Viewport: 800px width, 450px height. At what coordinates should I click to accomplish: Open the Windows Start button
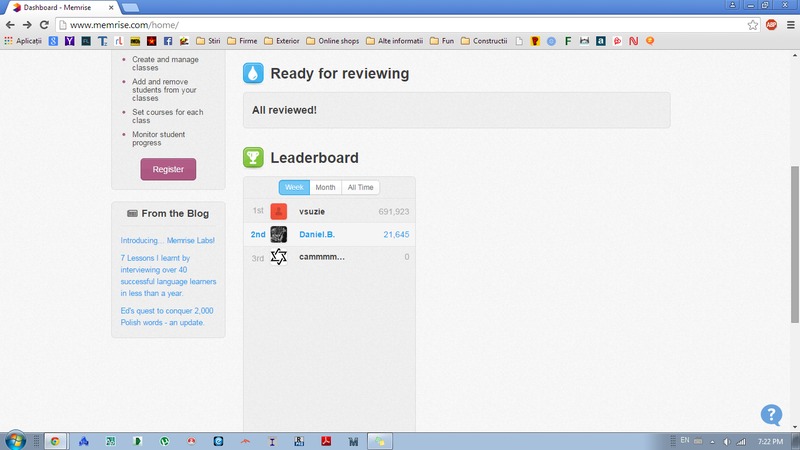15,441
